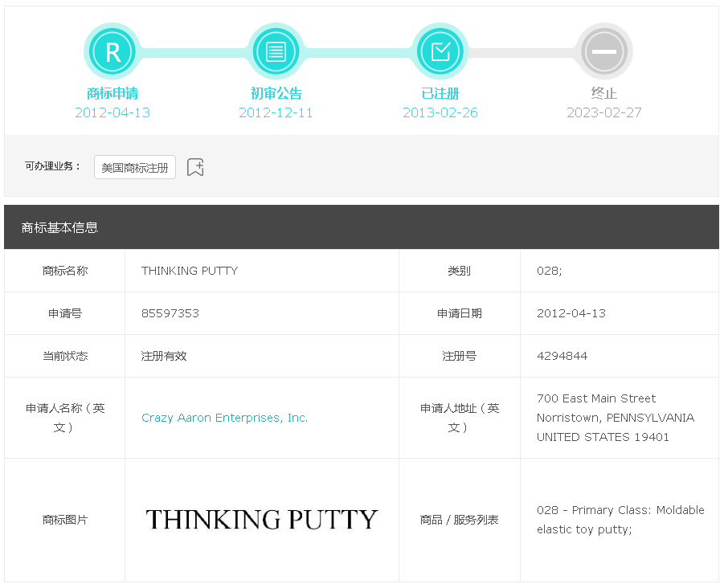Select 2012-04-13 in the 申请日期 row
Screen dimensions: 724x588
571,313
